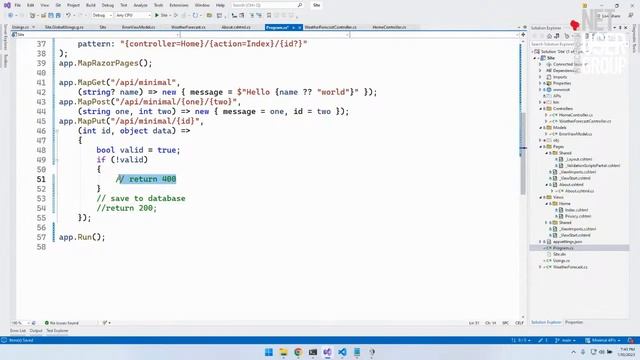This screenshot has height=360, width=640.
Task: Open the Any CPU platform dropdown
Action: 133,16
